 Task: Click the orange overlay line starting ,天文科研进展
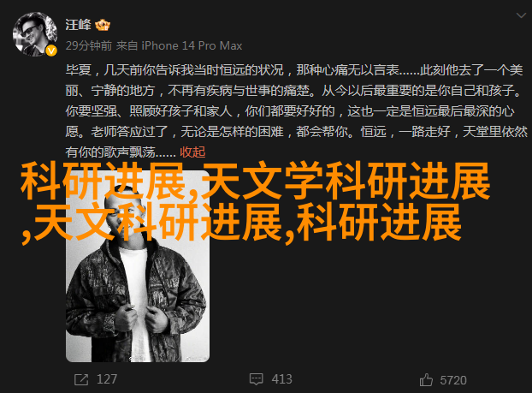tap(241, 223)
